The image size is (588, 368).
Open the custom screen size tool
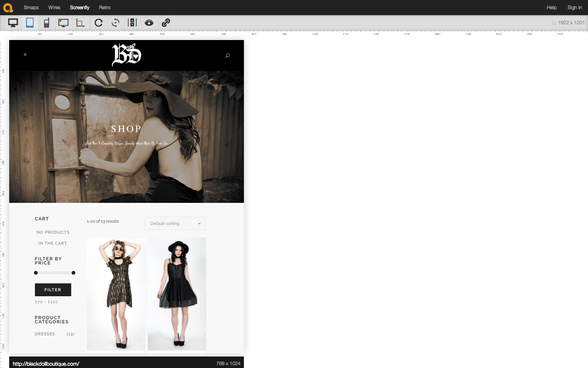(x=80, y=23)
